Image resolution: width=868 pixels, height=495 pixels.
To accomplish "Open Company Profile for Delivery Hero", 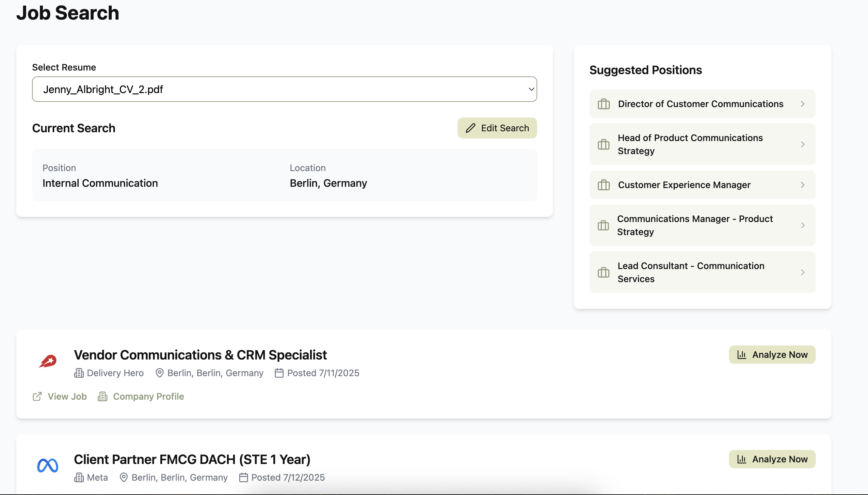I will click(148, 396).
